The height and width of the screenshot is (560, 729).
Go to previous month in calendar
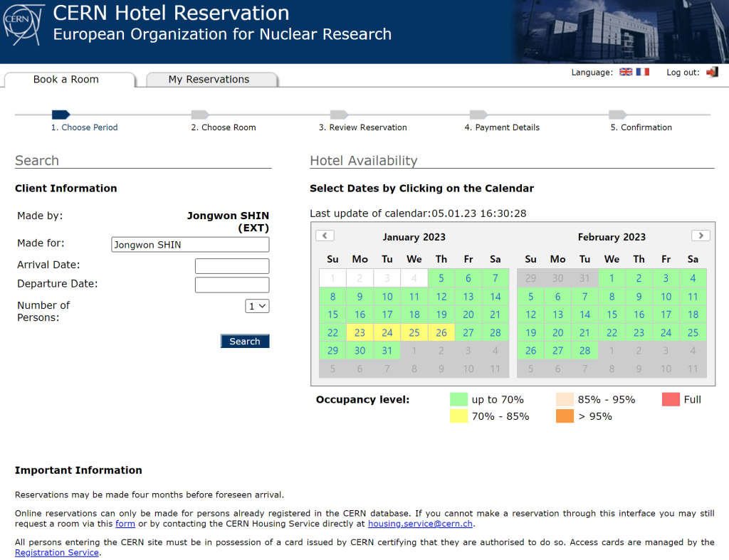tap(325, 236)
